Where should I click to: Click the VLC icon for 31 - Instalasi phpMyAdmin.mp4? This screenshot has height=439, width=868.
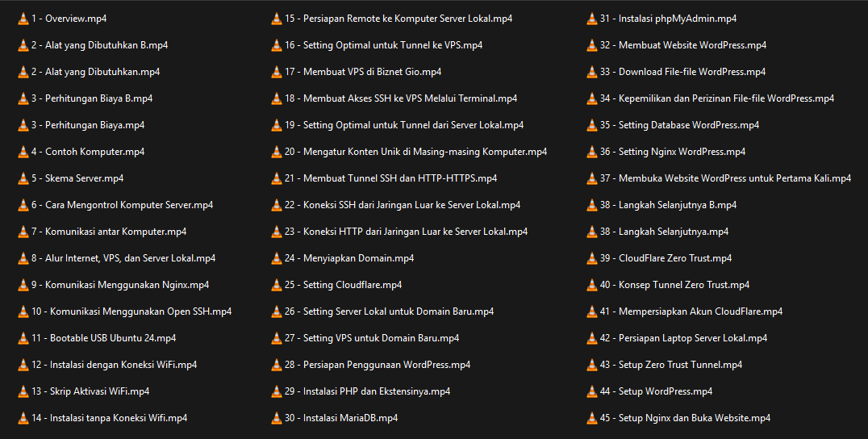pos(591,19)
